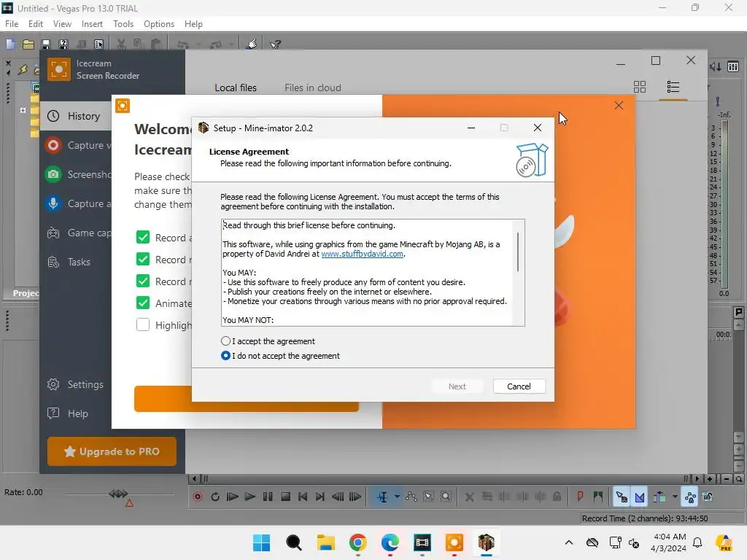The image size is (747, 560).
Task: Switch to Local files tab
Action: point(236,87)
